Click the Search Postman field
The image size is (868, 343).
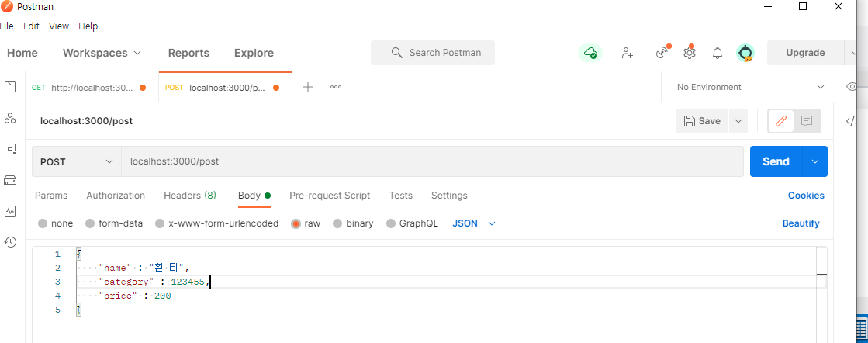click(x=433, y=53)
